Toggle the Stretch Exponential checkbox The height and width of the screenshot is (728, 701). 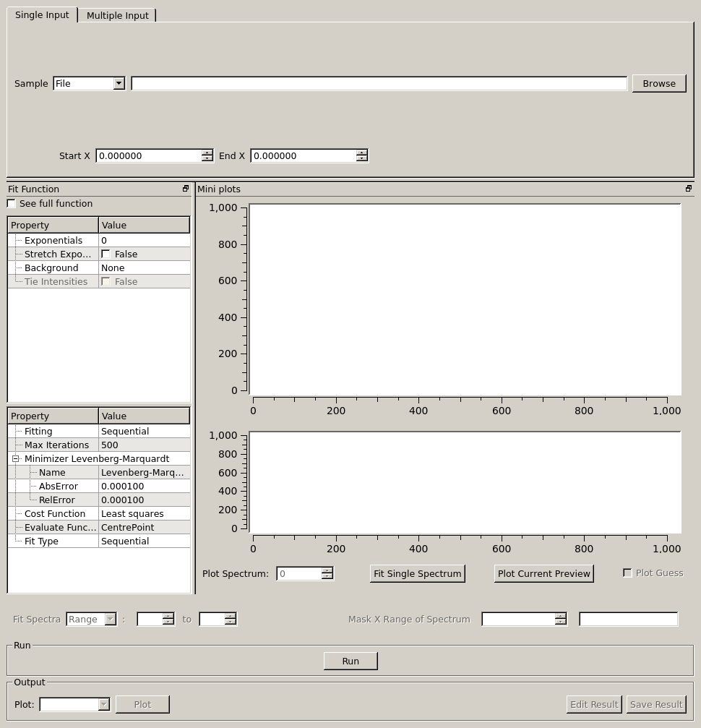click(x=106, y=254)
